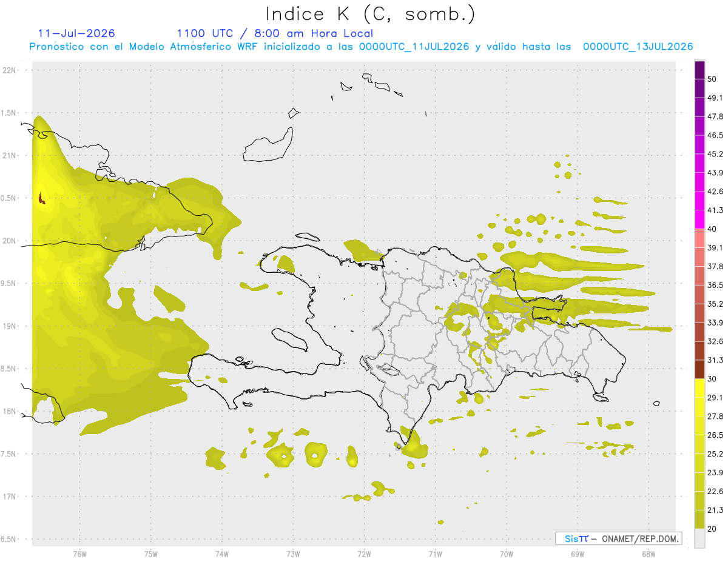Click the colorbar label "45.2"
This screenshot has width=728, height=562.
click(x=715, y=154)
